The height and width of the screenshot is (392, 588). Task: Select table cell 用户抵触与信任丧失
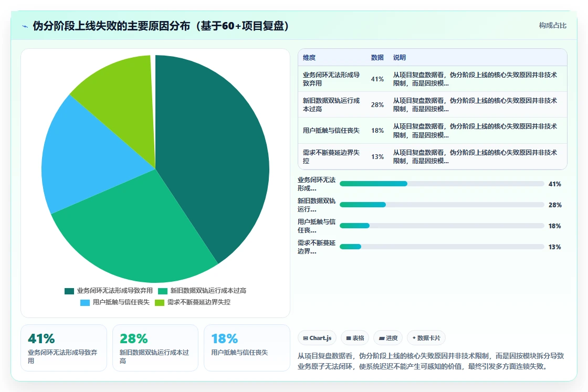coord(331,131)
